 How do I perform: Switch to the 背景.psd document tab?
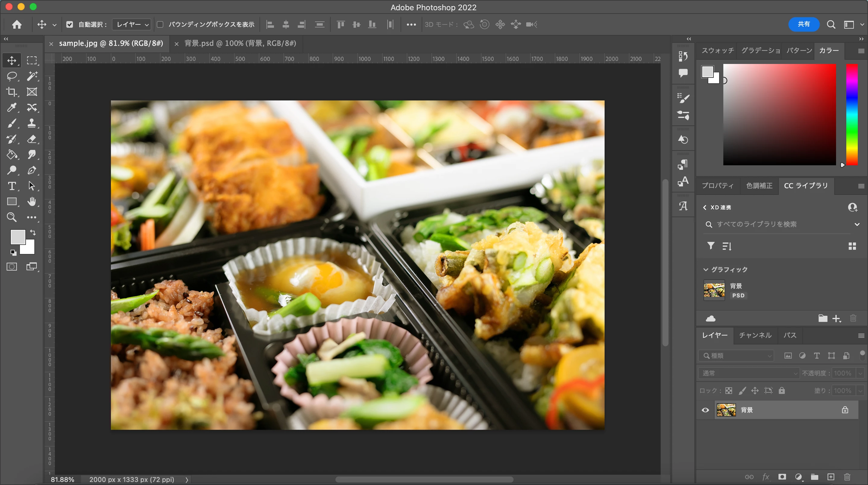(240, 43)
